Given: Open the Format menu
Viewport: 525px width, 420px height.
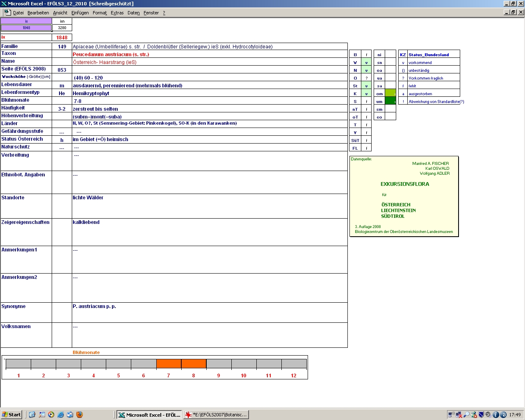Looking at the screenshot, I should (100, 13).
